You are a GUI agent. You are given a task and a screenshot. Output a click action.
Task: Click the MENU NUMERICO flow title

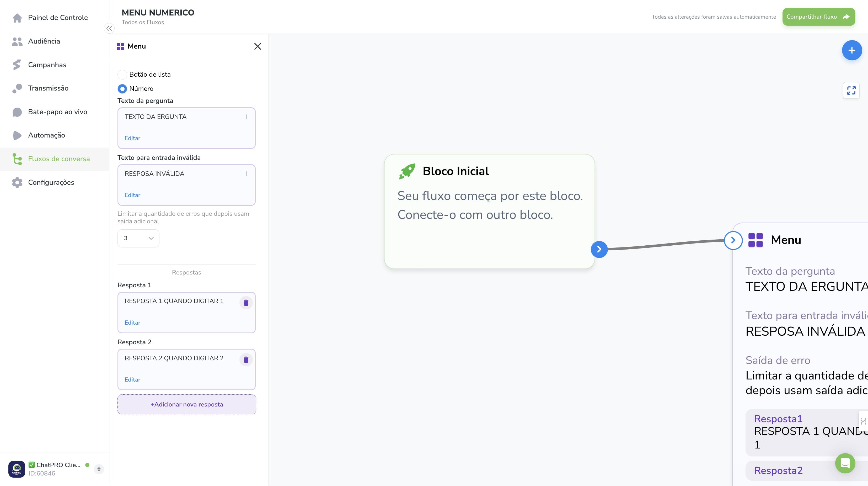[158, 13]
